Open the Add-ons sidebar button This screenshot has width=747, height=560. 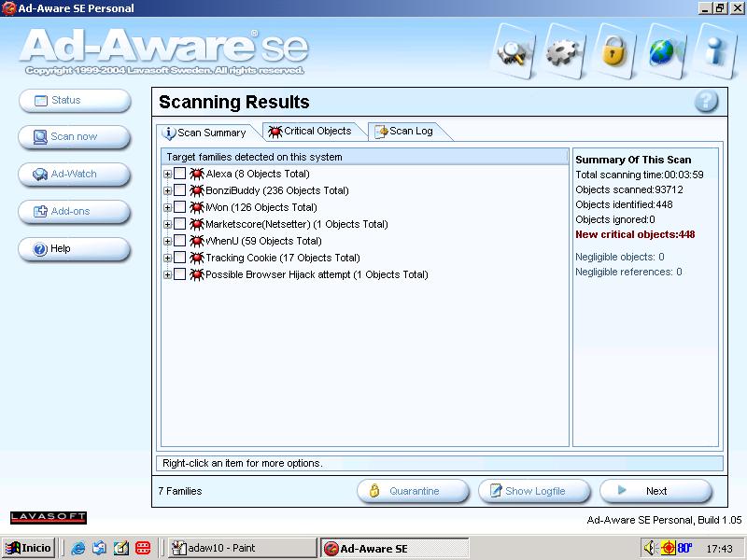[x=75, y=212]
